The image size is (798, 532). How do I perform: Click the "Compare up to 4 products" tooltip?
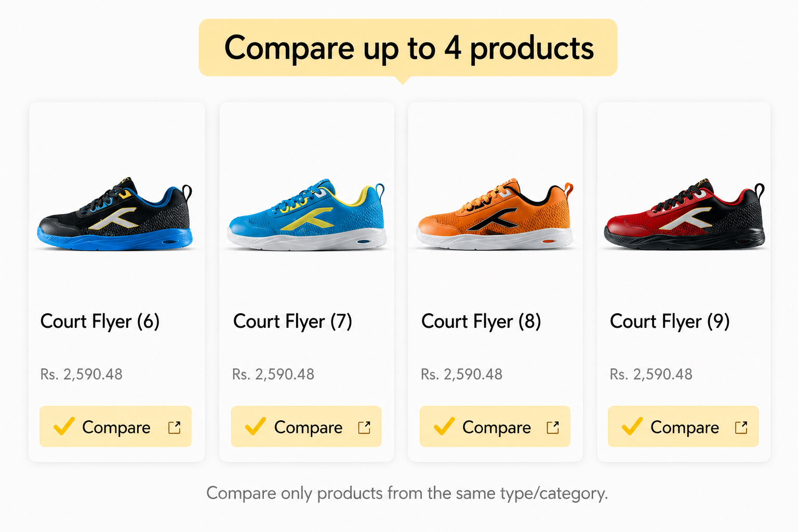tap(408, 48)
